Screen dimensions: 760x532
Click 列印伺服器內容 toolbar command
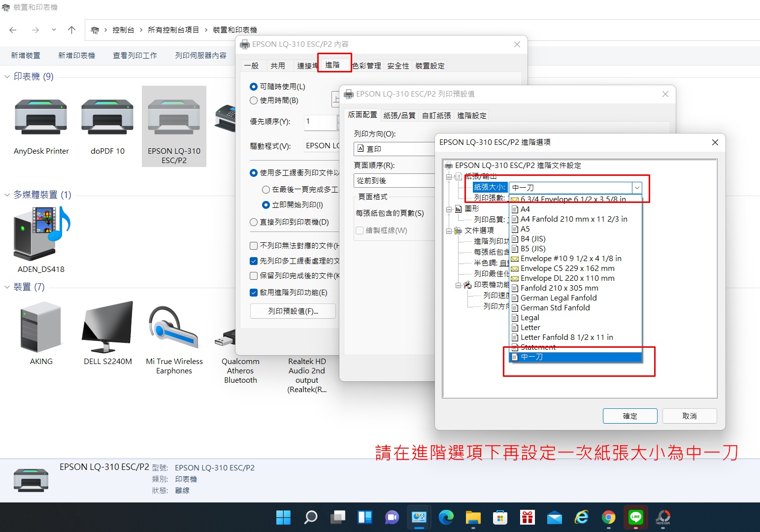201,56
